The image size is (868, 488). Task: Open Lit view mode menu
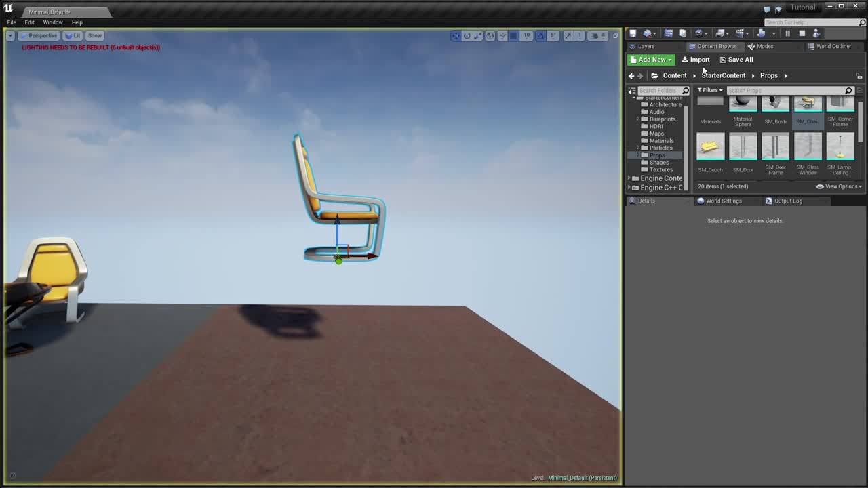click(x=72, y=35)
